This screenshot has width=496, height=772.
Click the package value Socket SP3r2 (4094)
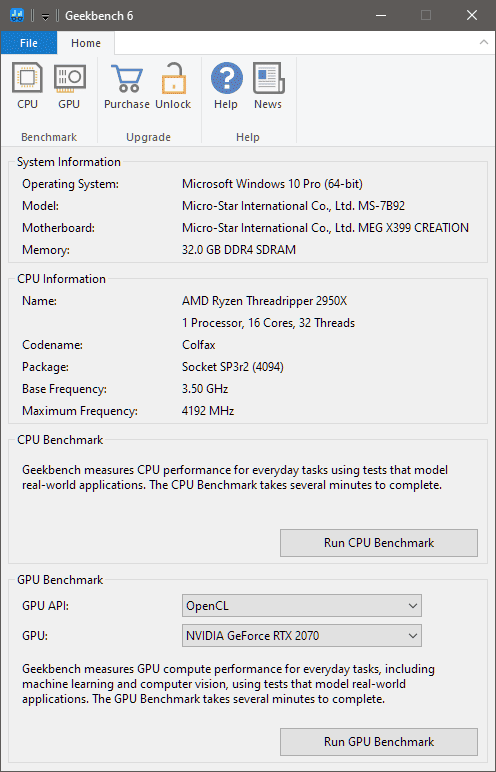[232, 367]
